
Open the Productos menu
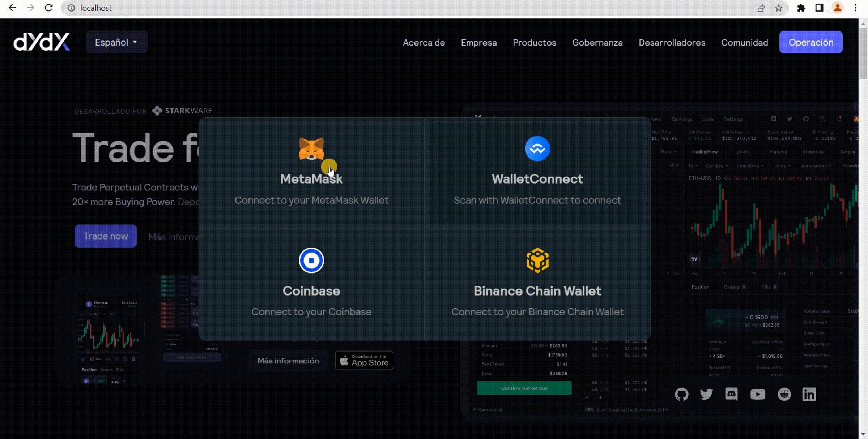point(535,42)
